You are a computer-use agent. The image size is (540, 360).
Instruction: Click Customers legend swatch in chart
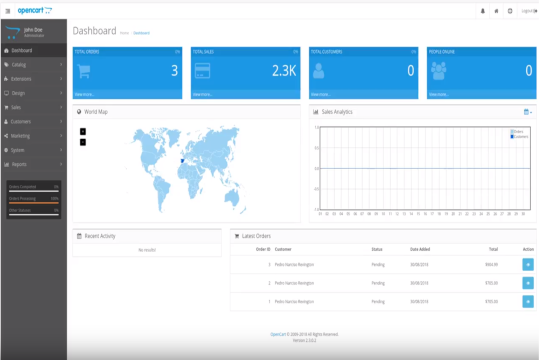pyautogui.click(x=512, y=137)
